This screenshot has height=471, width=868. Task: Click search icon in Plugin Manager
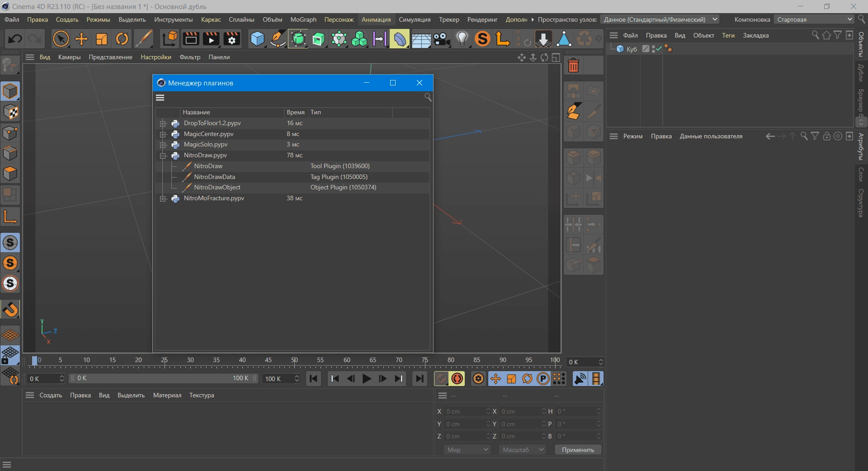tap(428, 97)
